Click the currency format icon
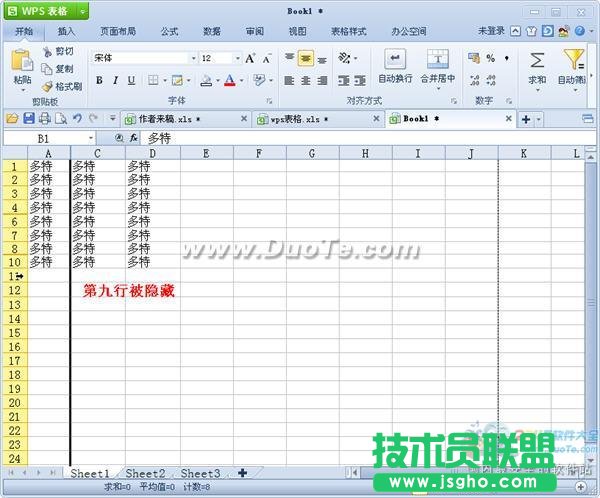 pos(474,58)
